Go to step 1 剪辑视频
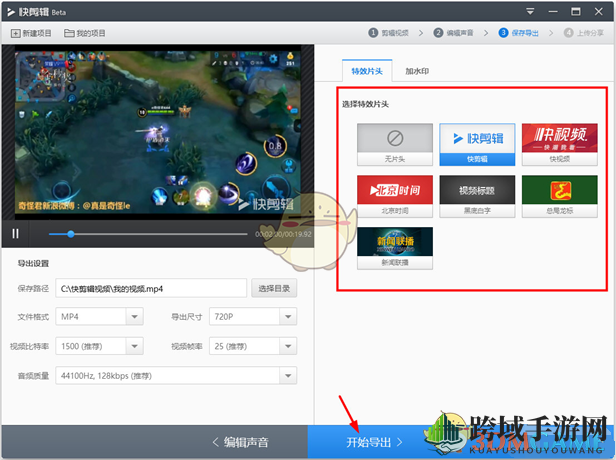The width and height of the screenshot is (616, 460). click(x=389, y=33)
